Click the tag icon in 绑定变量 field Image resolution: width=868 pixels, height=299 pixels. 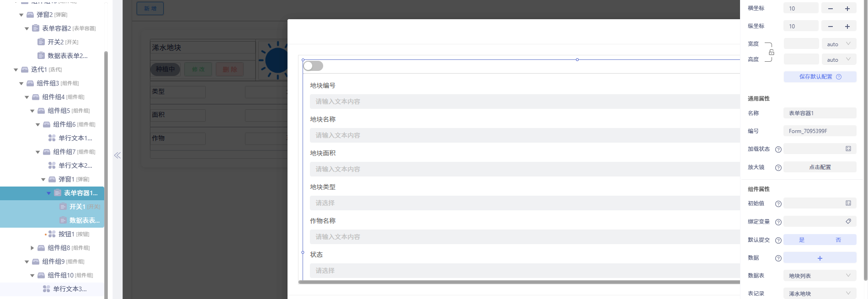coord(848,221)
